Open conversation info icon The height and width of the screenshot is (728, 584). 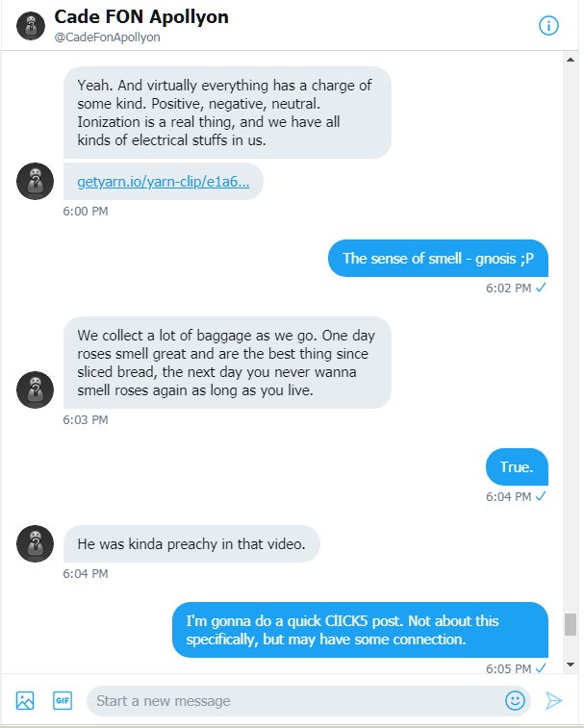(548, 26)
